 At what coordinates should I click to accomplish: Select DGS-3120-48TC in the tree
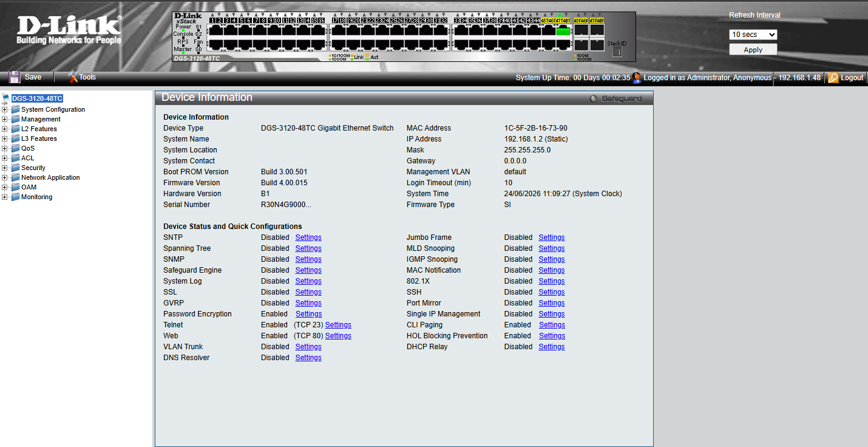tap(37, 98)
